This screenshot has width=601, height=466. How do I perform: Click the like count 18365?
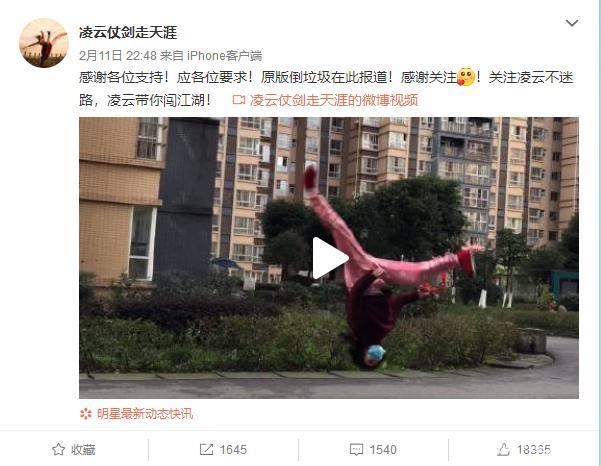click(534, 450)
